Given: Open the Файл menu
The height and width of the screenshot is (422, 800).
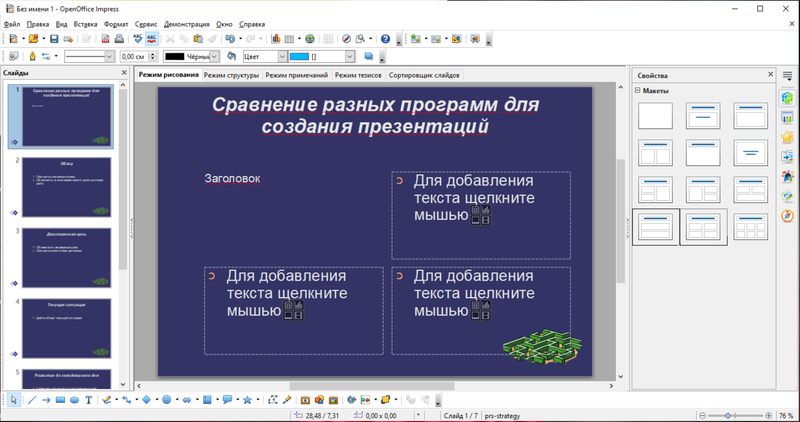Looking at the screenshot, I should click(x=12, y=24).
